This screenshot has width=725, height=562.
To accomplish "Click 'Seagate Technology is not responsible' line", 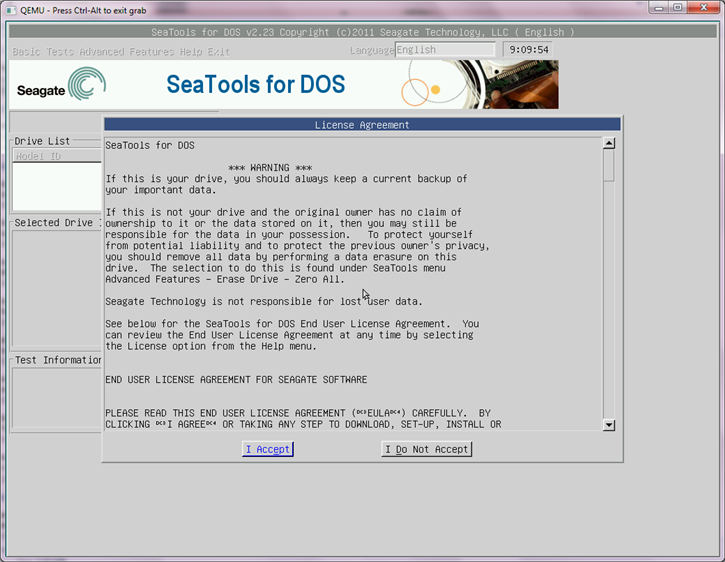I will point(264,302).
